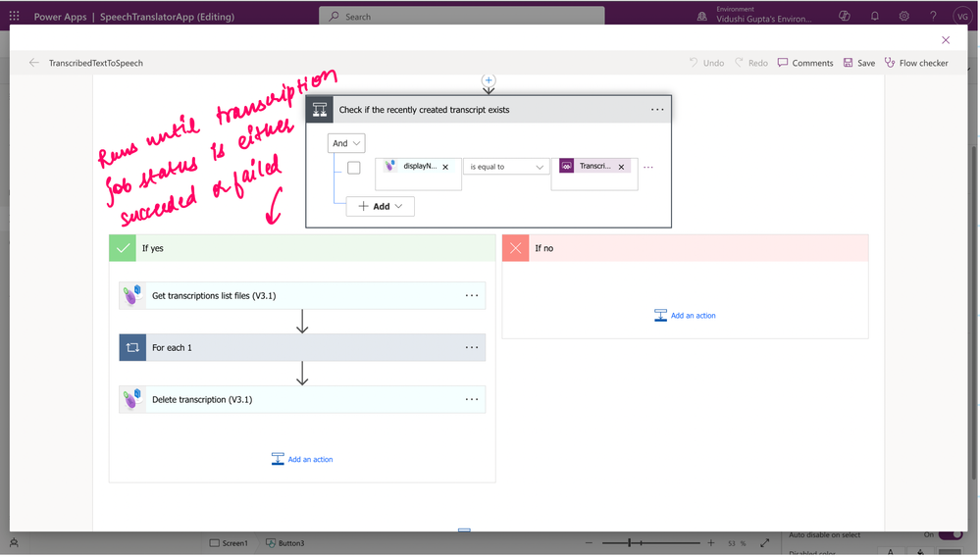Image resolution: width=980 pixels, height=557 pixels.
Task: Open the Comments pane
Action: (x=805, y=63)
